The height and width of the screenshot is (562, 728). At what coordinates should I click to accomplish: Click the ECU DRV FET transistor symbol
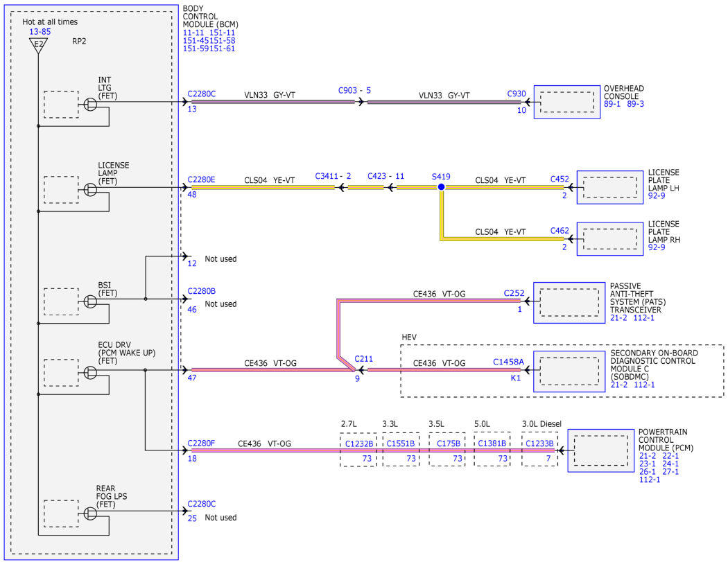(91, 372)
